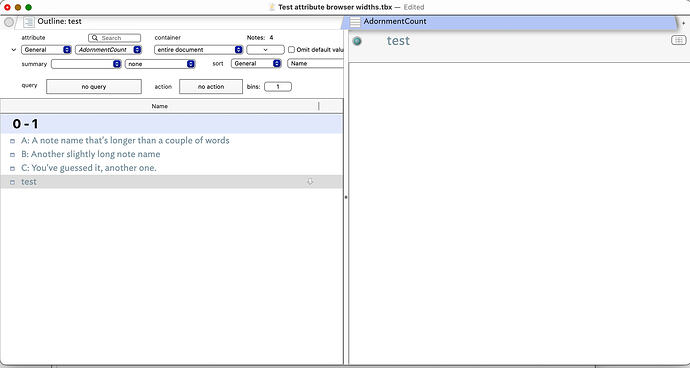Click the down arrow icon in test row
Screen dimensions: 690x368
tap(310, 181)
